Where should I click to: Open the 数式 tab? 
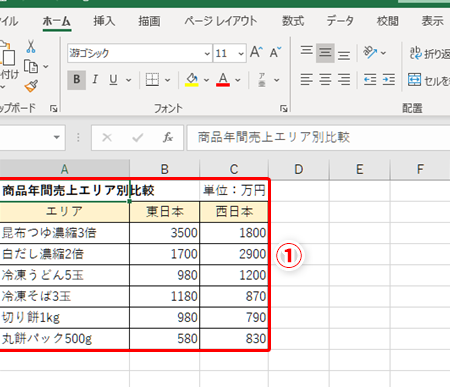(x=293, y=21)
